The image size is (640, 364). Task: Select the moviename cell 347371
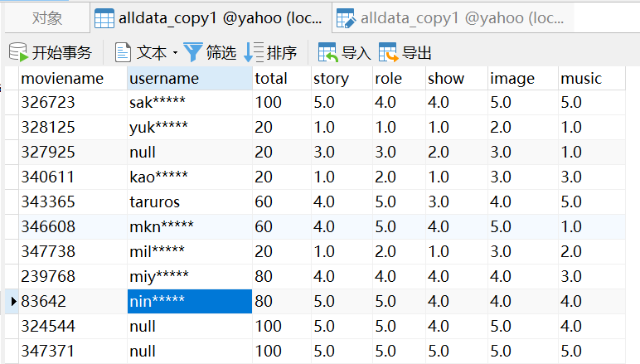tap(73, 352)
